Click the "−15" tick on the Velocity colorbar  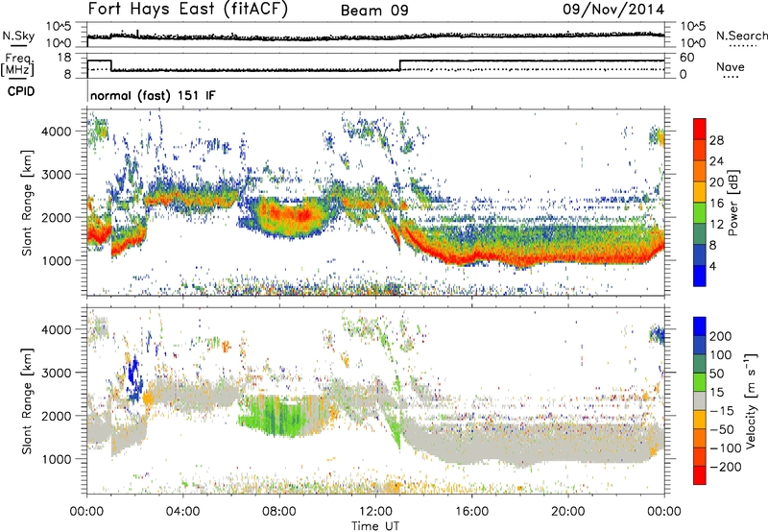(x=721, y=410)
